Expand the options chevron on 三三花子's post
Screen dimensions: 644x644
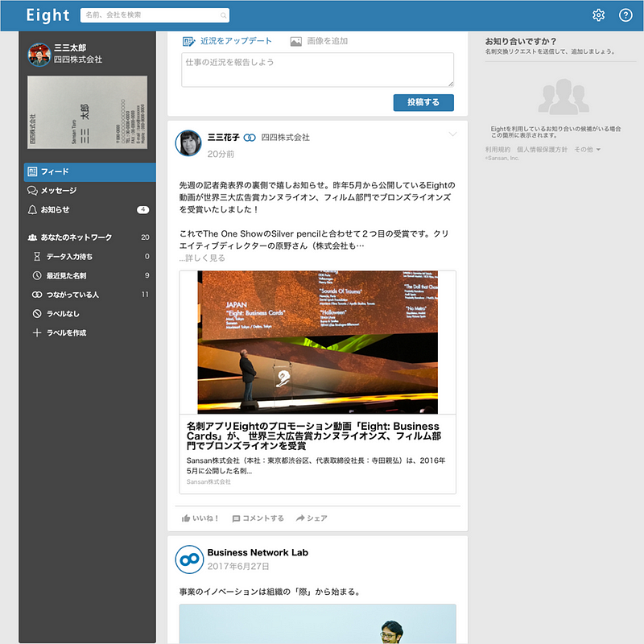tap(452, 134)
